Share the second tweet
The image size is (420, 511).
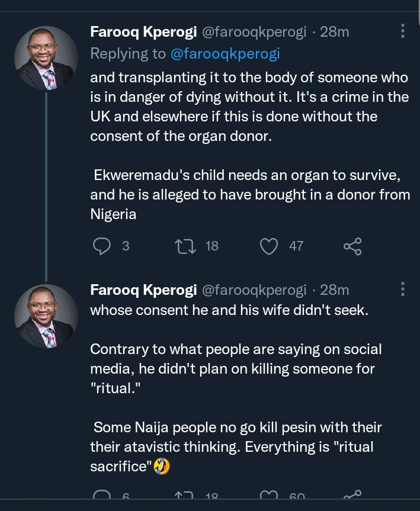(352, 496)
